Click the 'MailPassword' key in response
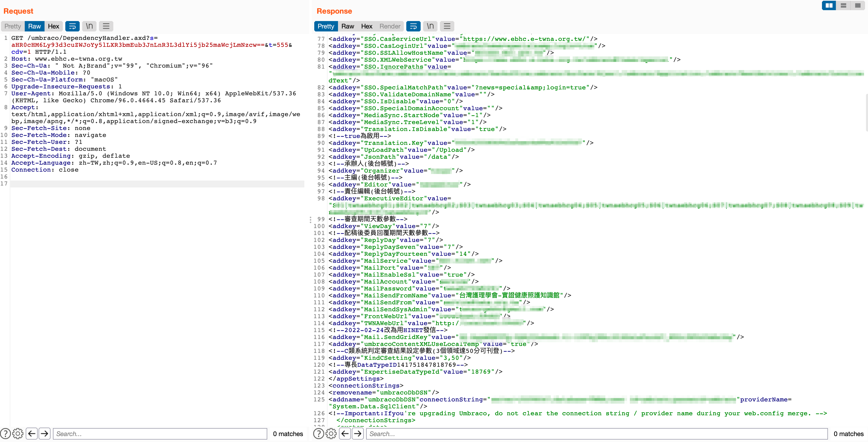The image size is (868, 442). coord(387,288)
